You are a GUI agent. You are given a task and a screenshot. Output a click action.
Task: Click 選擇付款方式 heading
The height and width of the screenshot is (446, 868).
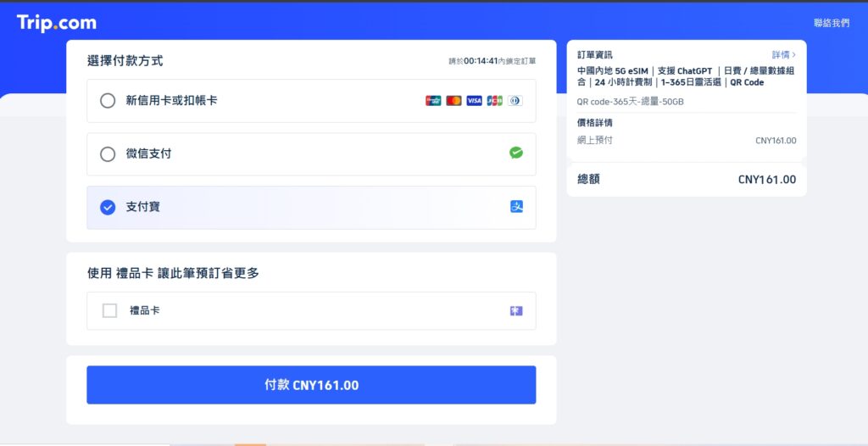(125, 61)
